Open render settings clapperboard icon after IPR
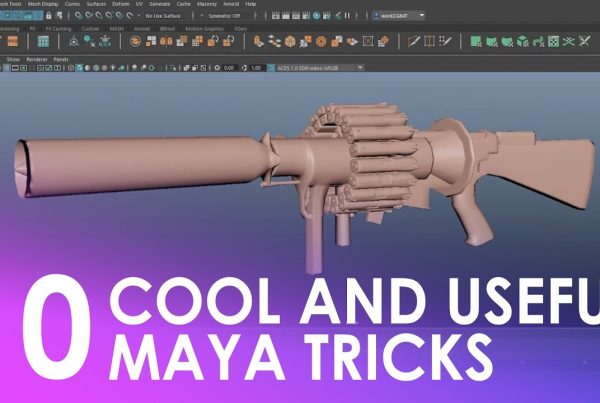600x403 pixels. click(326, 16)
